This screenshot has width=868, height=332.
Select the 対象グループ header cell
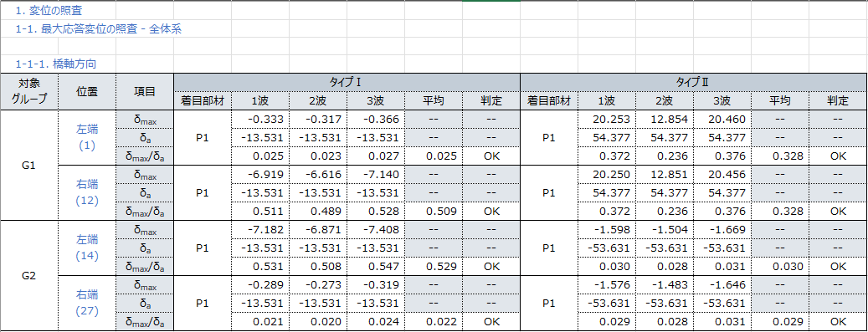coord(28,91)
